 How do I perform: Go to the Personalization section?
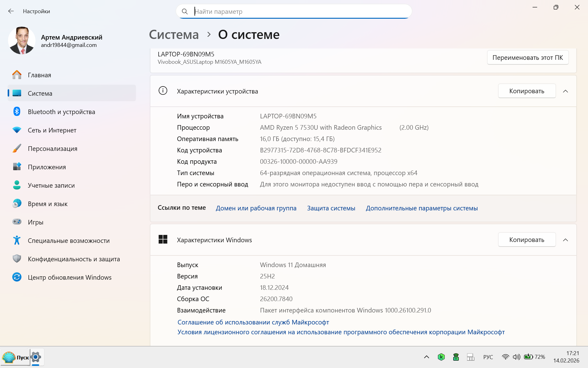[52, 148]
